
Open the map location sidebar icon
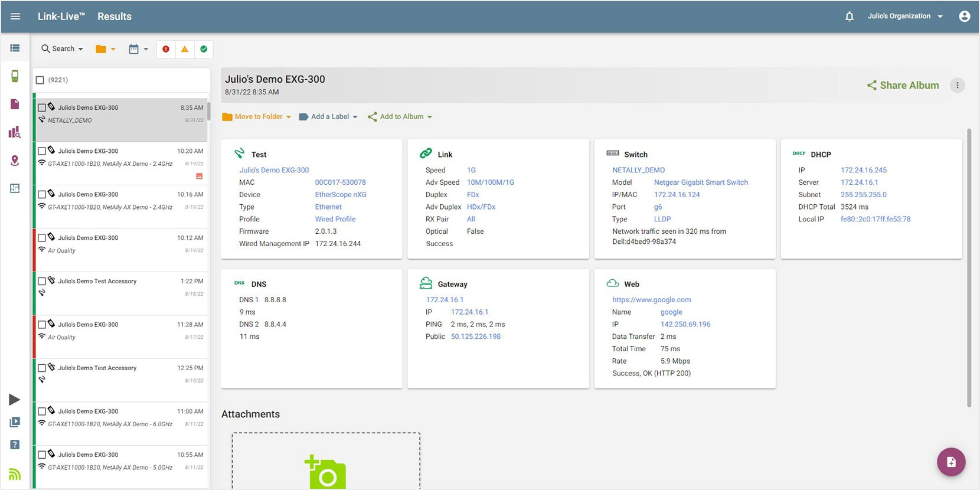(x=15, y=161)
